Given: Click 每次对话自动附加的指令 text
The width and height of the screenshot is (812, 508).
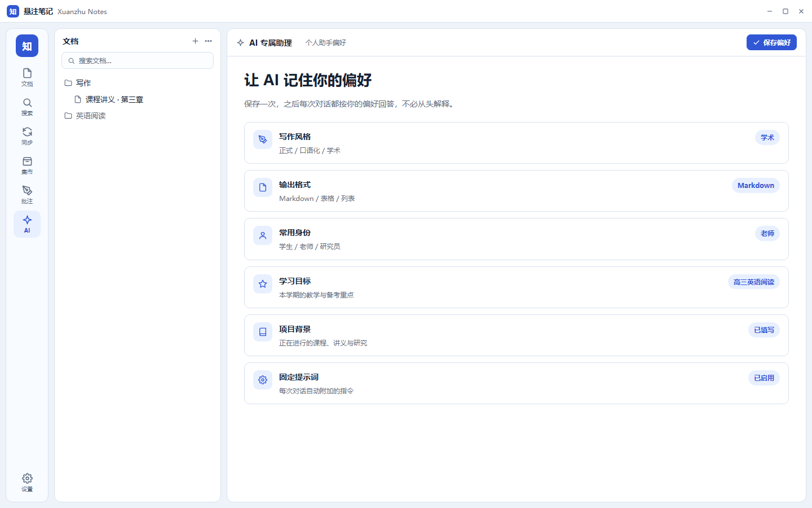Looking at the screenshot, I should pos(316,391).
